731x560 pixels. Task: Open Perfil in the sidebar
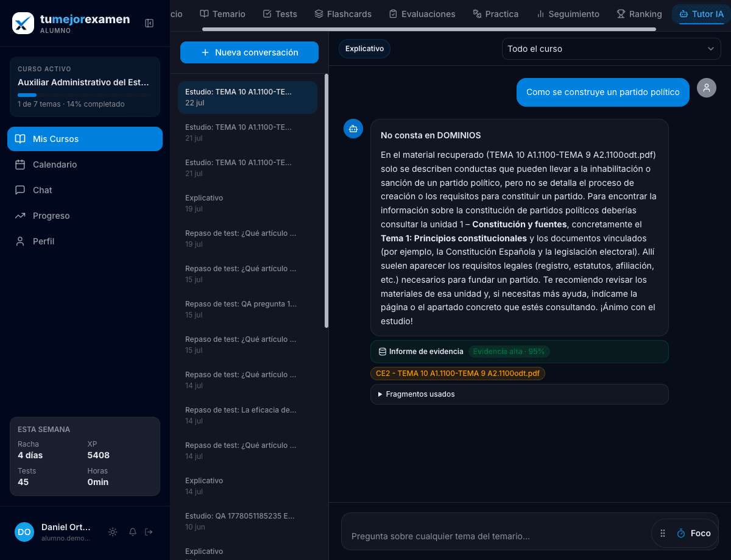click(x=85, y=241)
